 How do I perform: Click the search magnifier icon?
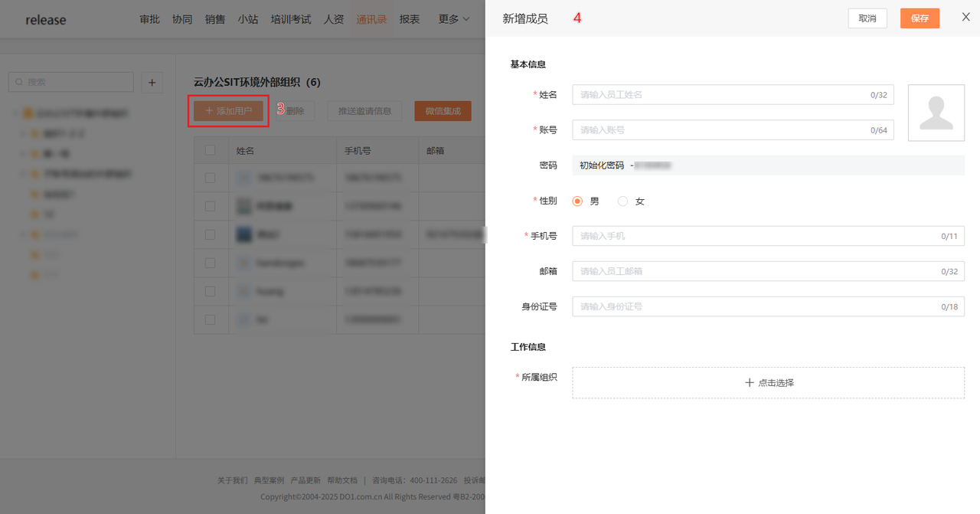pos(19,82)
